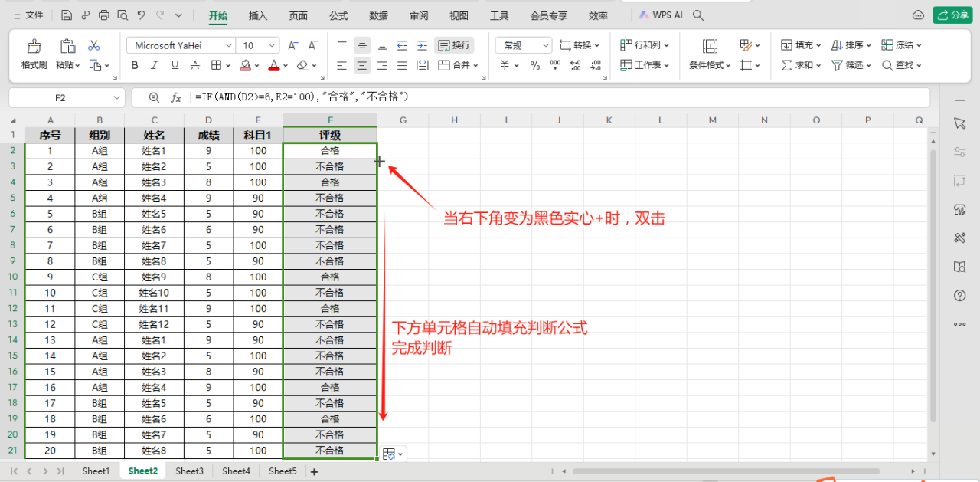
Task: Click the sidebar tools wrench icon
Action: (x=960, y=238)
